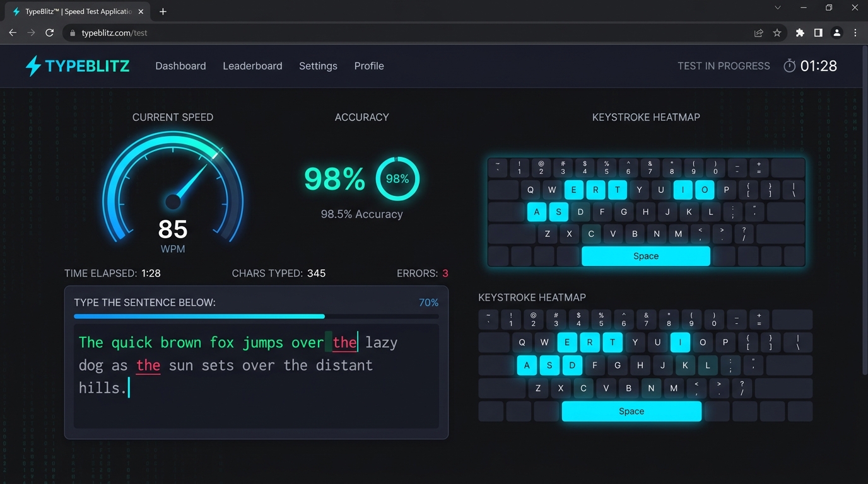Screen dimensions: 868x484
Task: Open the browser extensions puzzle icon
Action: point(800,33)
